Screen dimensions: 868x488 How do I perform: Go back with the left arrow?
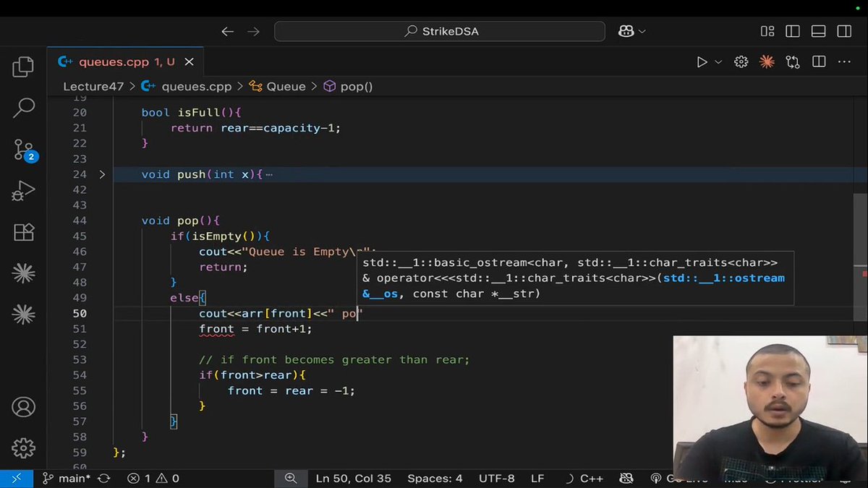[x=227, y=31]
